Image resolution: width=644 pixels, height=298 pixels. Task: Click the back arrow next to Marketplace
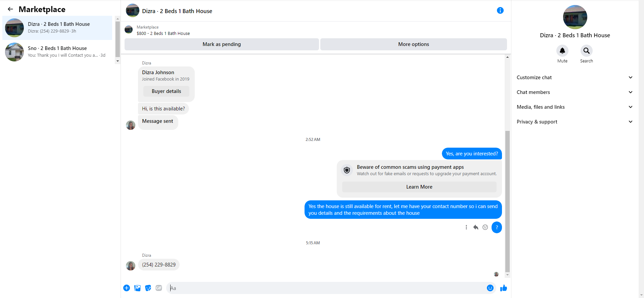coord(10,9)
